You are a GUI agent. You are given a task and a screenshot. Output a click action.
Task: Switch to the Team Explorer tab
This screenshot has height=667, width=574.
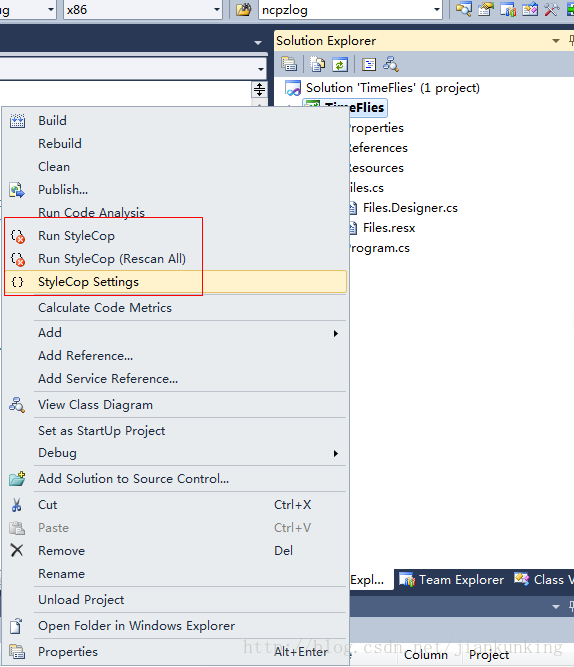click(x=451, y=580)
